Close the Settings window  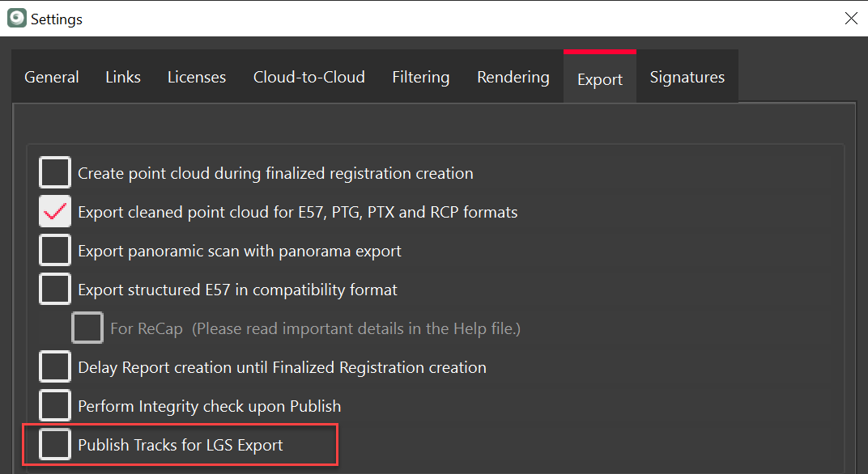pyautogui.click(x=851, y=19)
